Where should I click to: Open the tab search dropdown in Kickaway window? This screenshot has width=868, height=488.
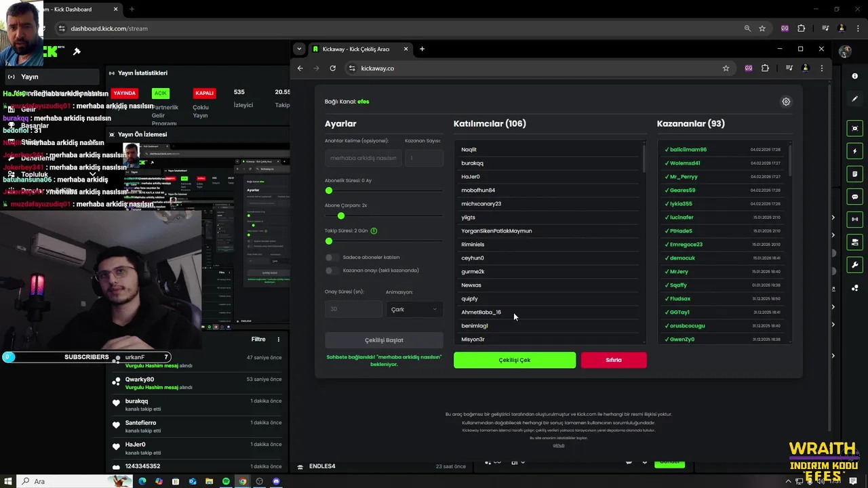[x=299, y=49]
